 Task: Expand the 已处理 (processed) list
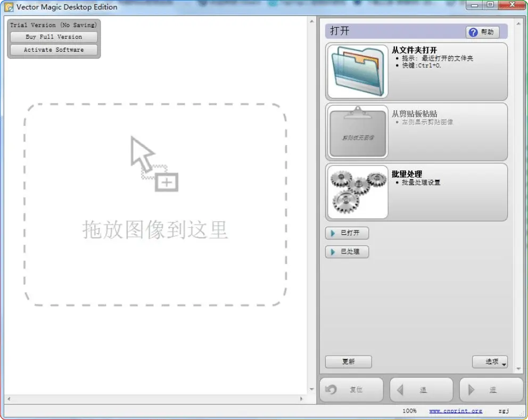[346, 252]
